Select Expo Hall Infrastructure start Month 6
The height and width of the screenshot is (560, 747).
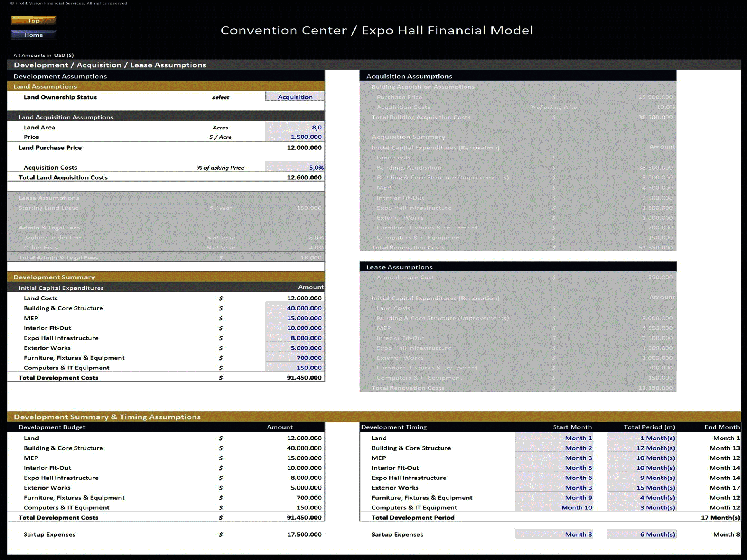[x=554, y=478]
